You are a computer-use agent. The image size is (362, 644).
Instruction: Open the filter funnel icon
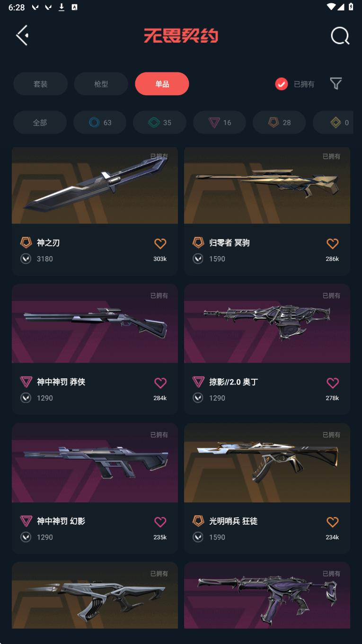[336, 84]
